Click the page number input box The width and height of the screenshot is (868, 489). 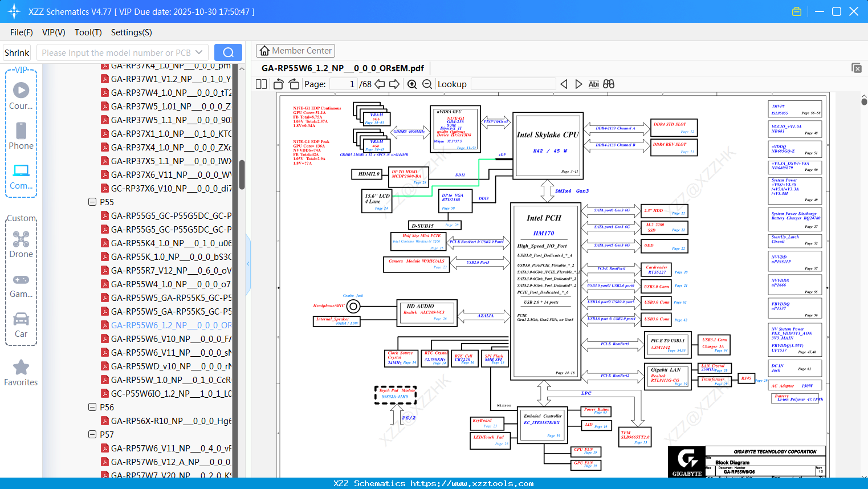343,84
